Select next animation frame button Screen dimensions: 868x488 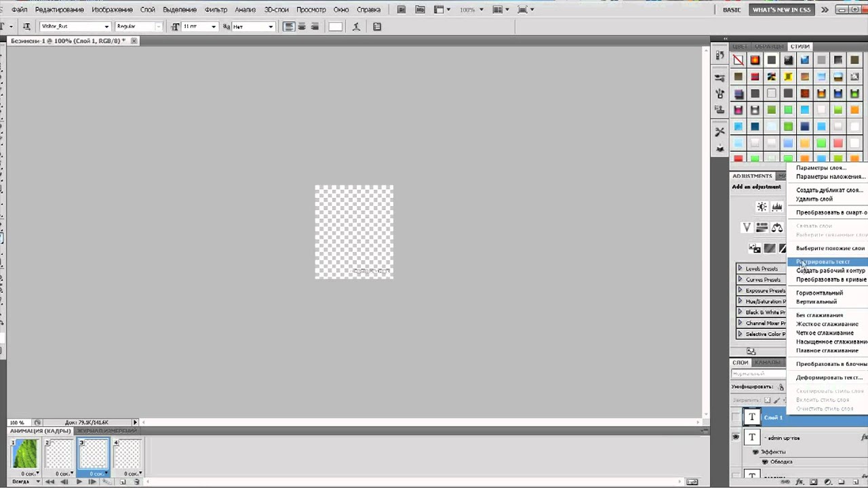[92, 482]
